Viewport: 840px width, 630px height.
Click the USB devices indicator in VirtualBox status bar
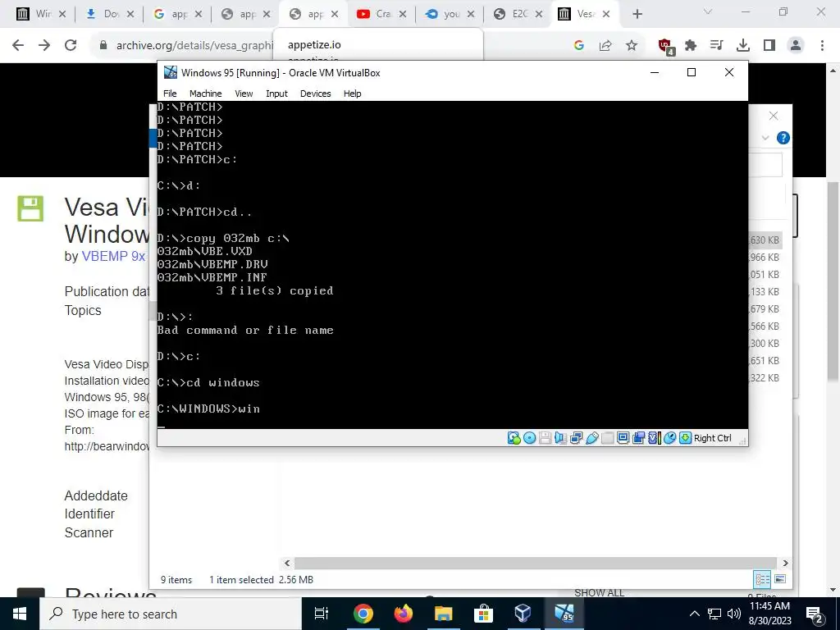(x=591, y=438)
